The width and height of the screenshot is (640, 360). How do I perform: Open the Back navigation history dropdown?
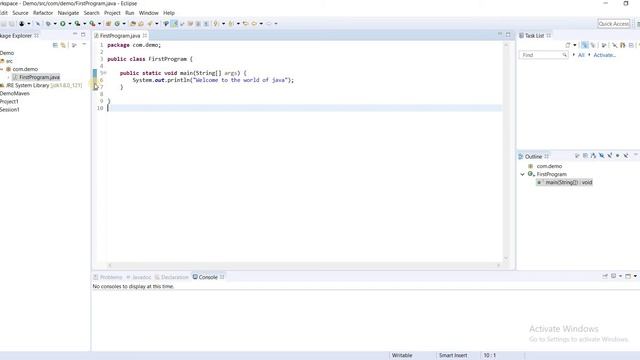[261, 24]
